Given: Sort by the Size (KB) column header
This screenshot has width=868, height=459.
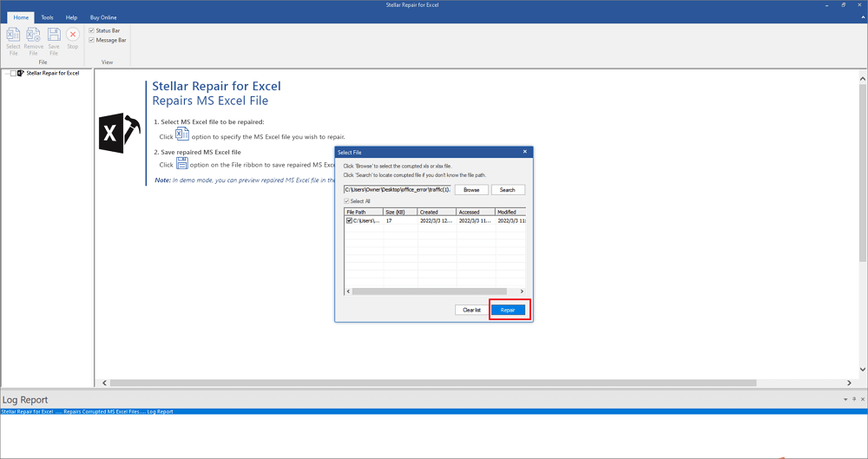Looking at the screenshot, I should coord(400,212).
